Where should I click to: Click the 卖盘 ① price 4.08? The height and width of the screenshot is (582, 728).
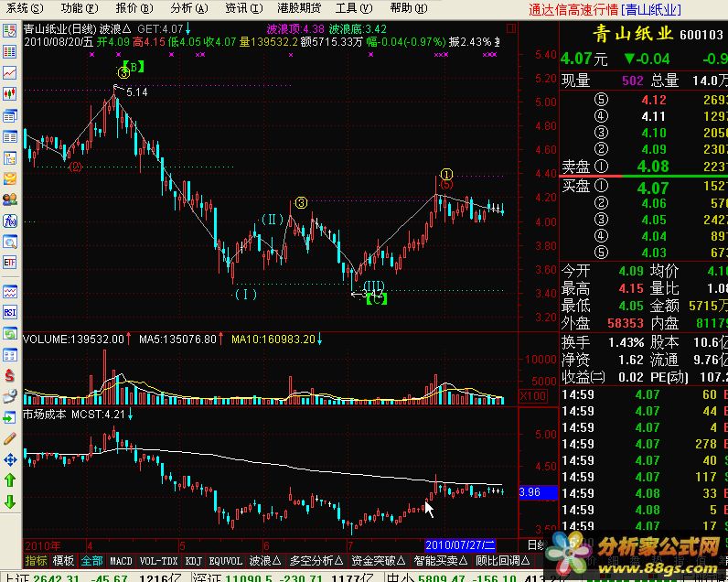[x=653, y=167]
